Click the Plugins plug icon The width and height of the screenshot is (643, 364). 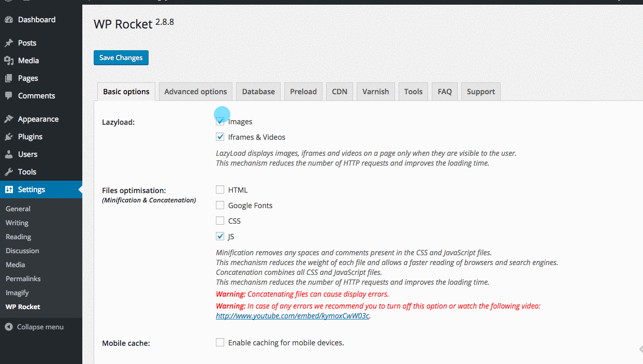click(9, 137)
